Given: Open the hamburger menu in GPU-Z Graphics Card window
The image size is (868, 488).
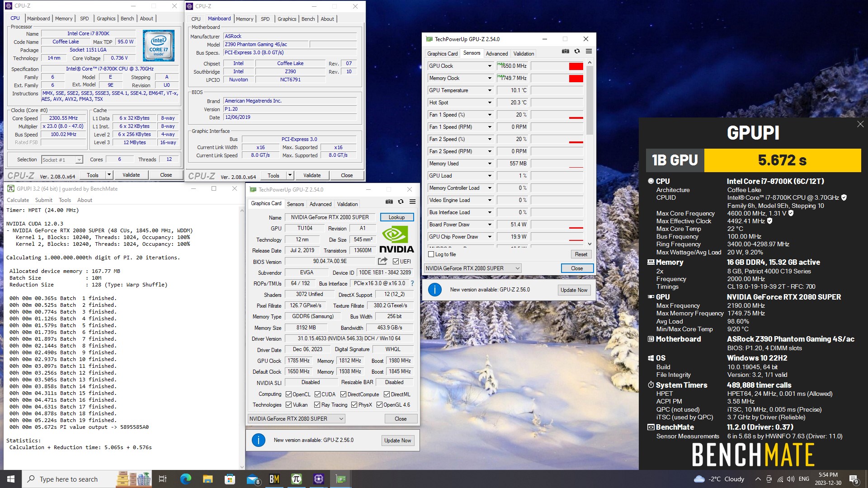Looking at the screenshot, I should pos(412,202).
